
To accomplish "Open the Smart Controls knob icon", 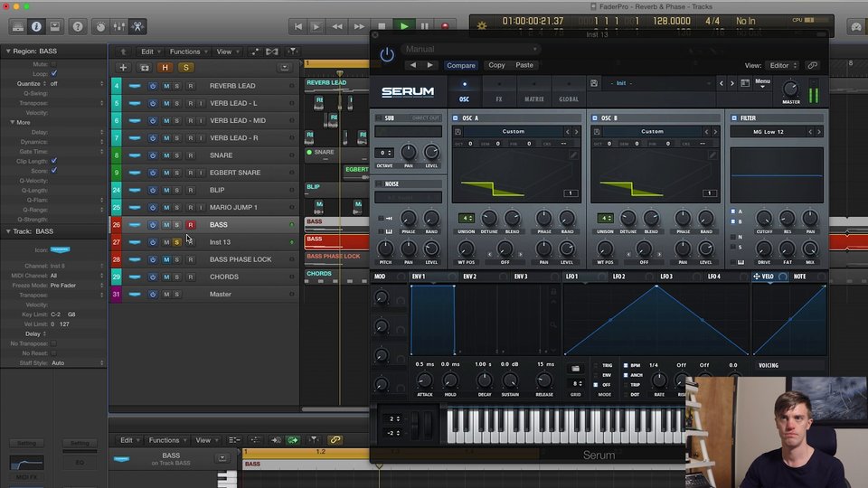I will click(100, 26).
